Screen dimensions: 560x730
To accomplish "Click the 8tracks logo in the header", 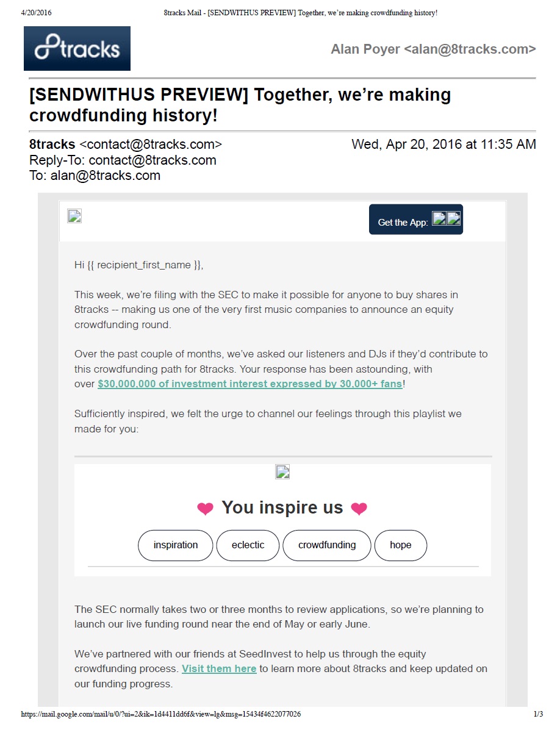I will coord(77,49).
